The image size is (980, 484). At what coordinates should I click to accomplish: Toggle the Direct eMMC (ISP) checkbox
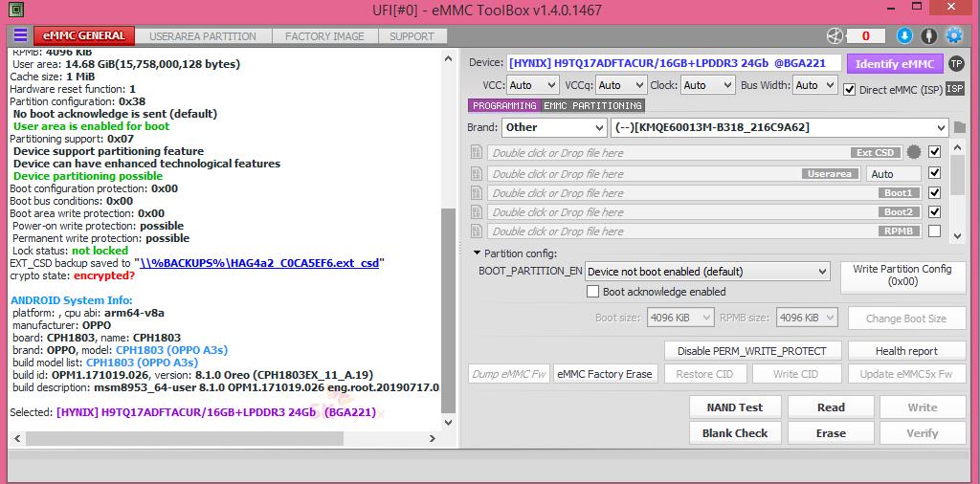coord(849,89)
